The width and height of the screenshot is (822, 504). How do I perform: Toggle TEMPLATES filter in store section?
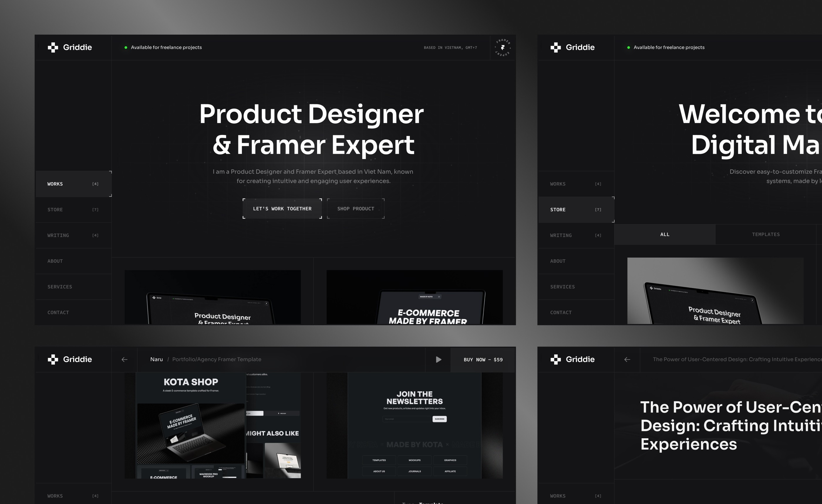(766, 234)
